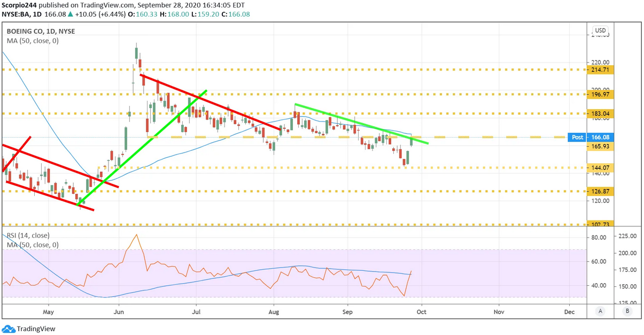Click the 220.00 price axis value

pos(600,62)
